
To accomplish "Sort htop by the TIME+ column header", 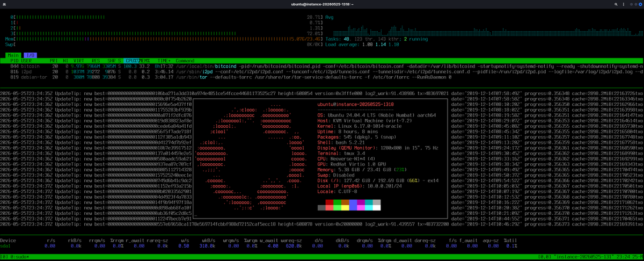I will point(164,61).
